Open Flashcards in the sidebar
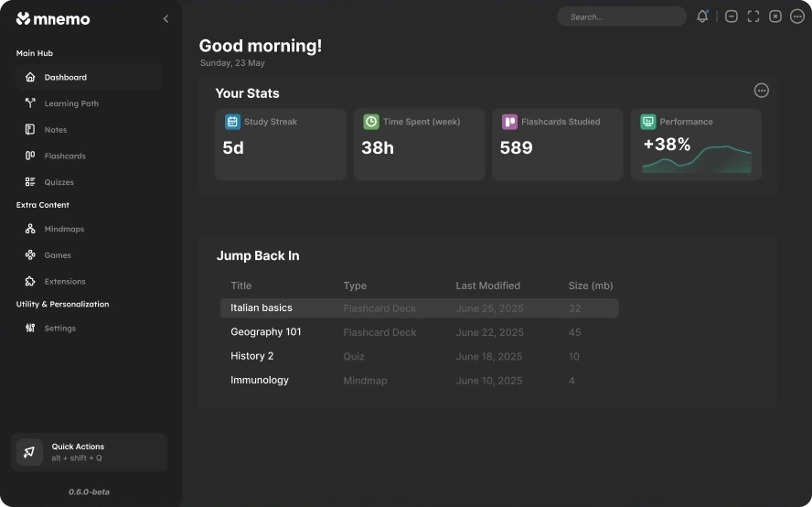 [89, 156]
